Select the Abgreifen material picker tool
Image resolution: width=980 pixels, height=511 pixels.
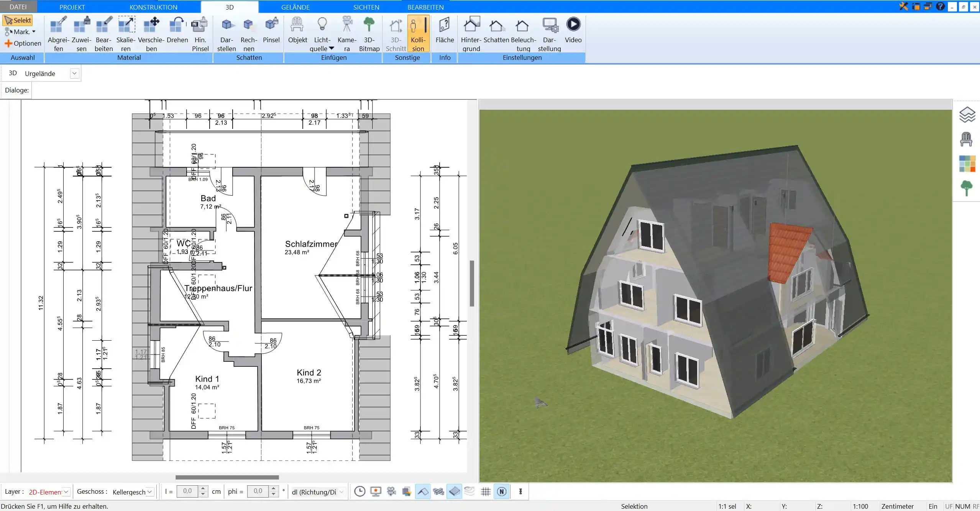coord(58,34)
